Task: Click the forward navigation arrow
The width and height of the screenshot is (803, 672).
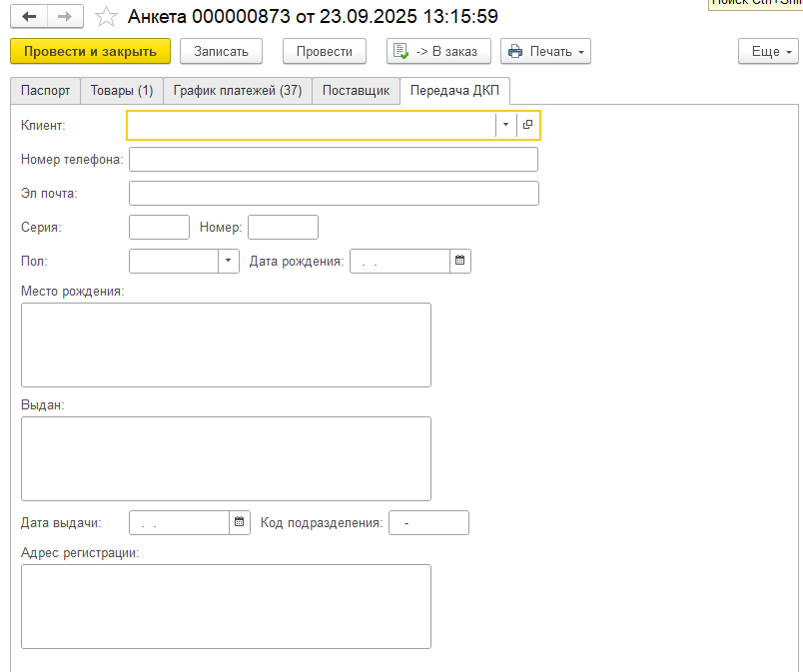Action: (64, 17)
